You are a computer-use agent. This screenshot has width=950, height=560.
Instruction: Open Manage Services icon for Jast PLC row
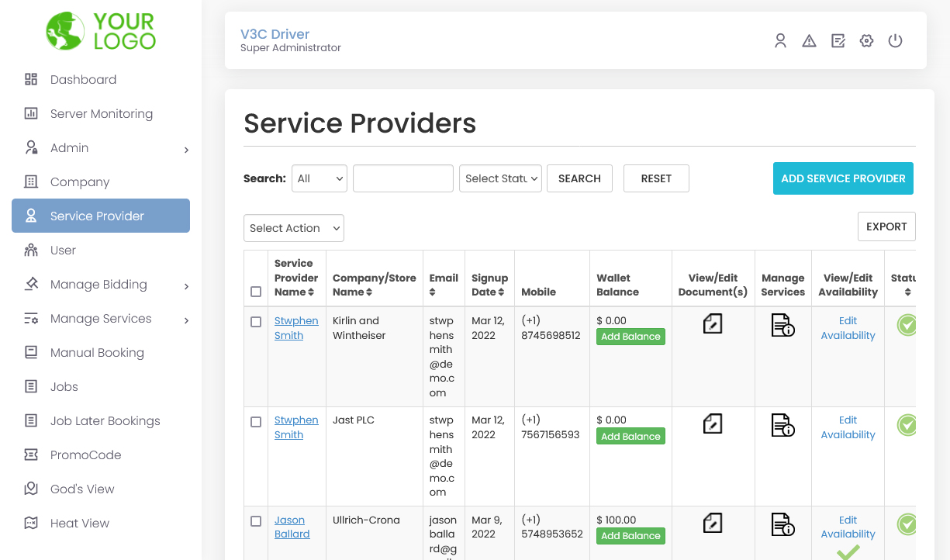click(x=782, y=425)
